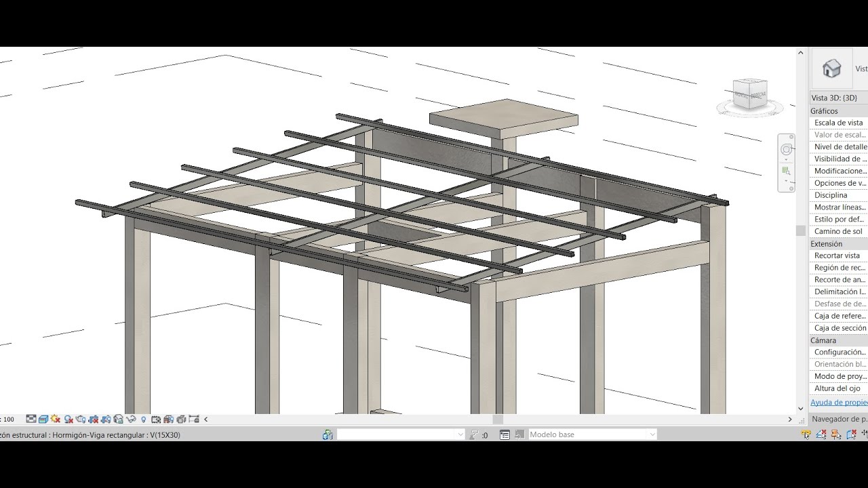The image size is (868, 488).
Task: Toggle Select Elements by Face status icon
Action: pyautogui.click(x=852, y=434)
